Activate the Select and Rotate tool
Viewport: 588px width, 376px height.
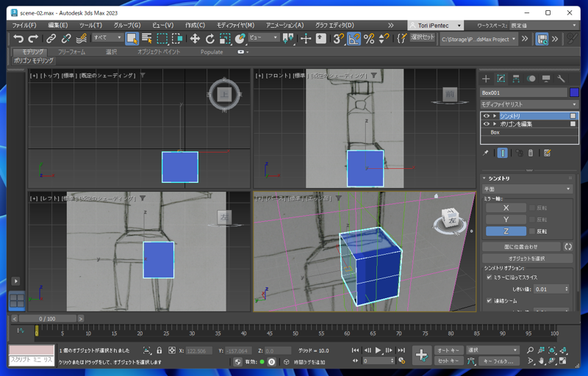[209, 38]
